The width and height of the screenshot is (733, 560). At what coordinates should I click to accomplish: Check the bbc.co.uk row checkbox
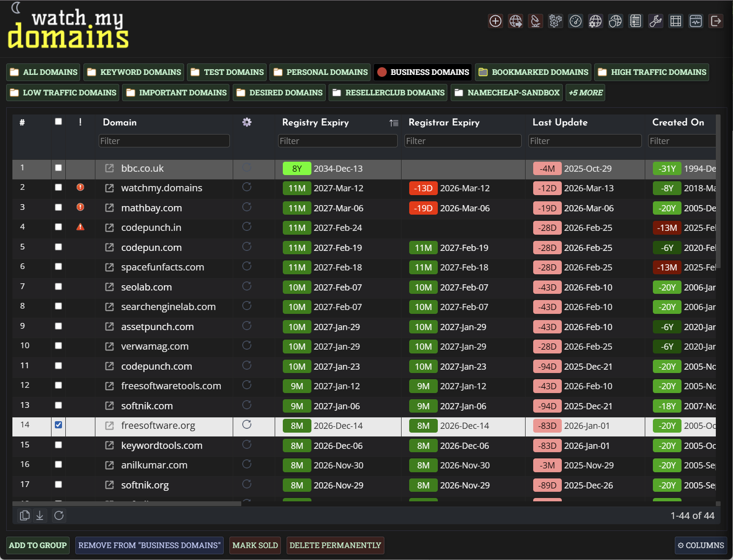58,168
